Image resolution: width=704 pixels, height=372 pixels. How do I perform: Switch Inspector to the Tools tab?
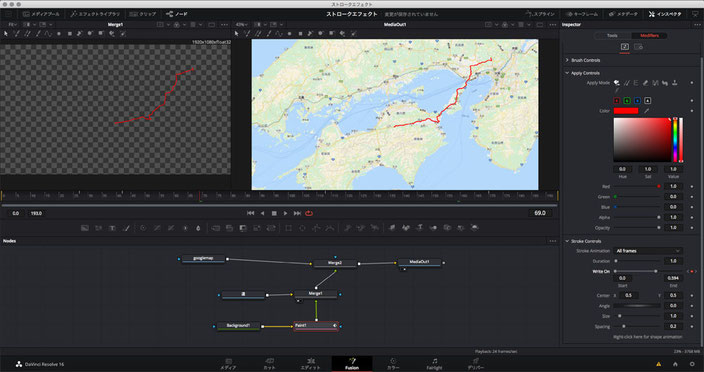pos(612,35)
